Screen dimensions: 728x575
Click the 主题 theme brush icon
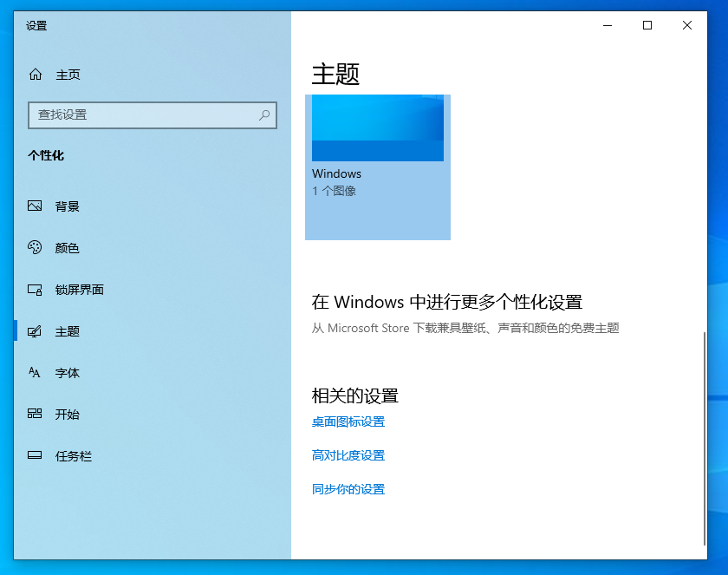pyautogui.click(x=35, y=331)
